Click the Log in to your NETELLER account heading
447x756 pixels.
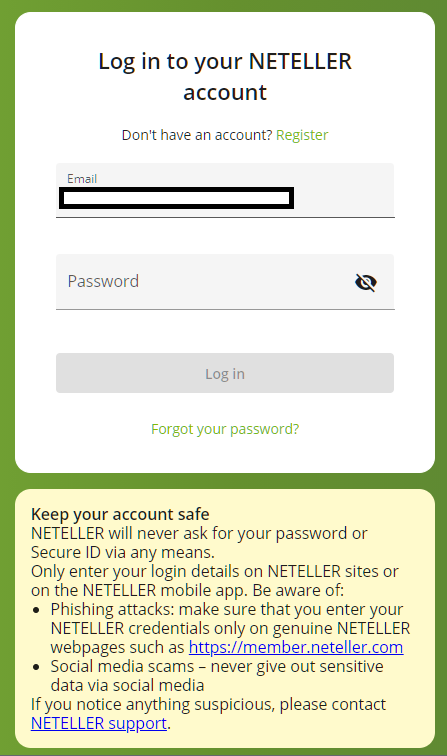(x=225, y=77)
